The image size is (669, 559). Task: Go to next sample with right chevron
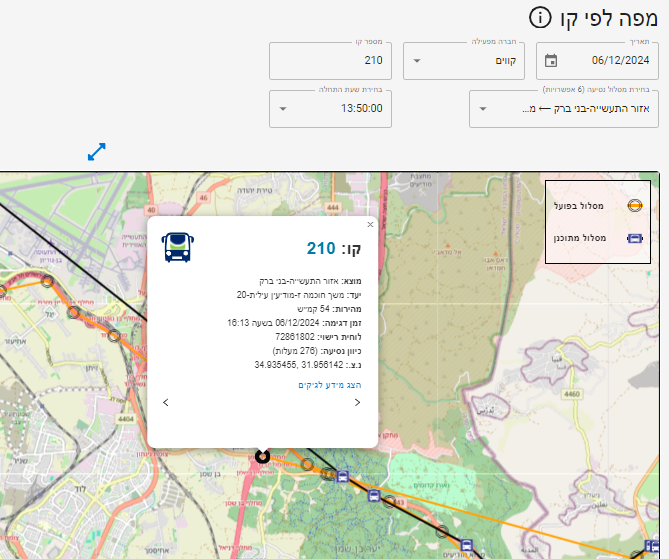pyautogui.click(x=358, y=402)
